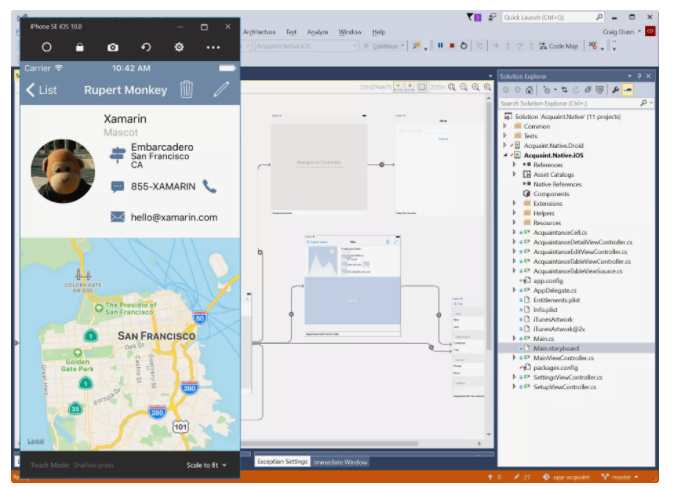679x488 pixels.
Task: Switch to the Exception Settings tab
Action: [282, 462]
